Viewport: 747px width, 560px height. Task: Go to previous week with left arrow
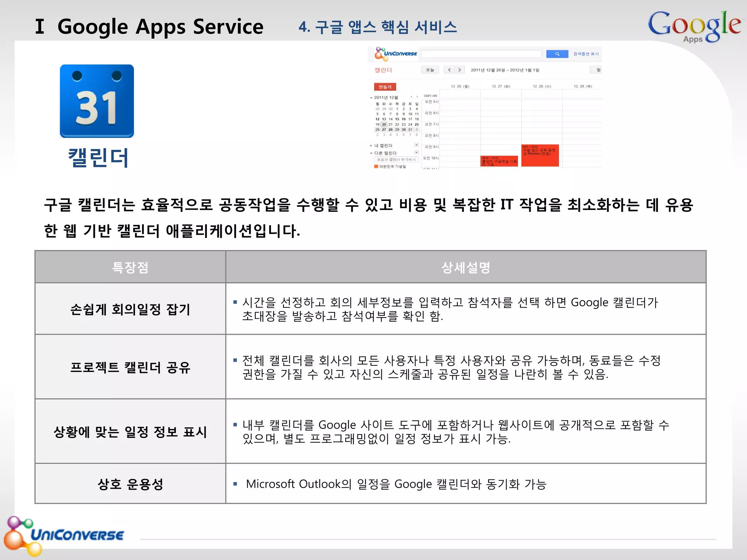click(x=449, y=70)
